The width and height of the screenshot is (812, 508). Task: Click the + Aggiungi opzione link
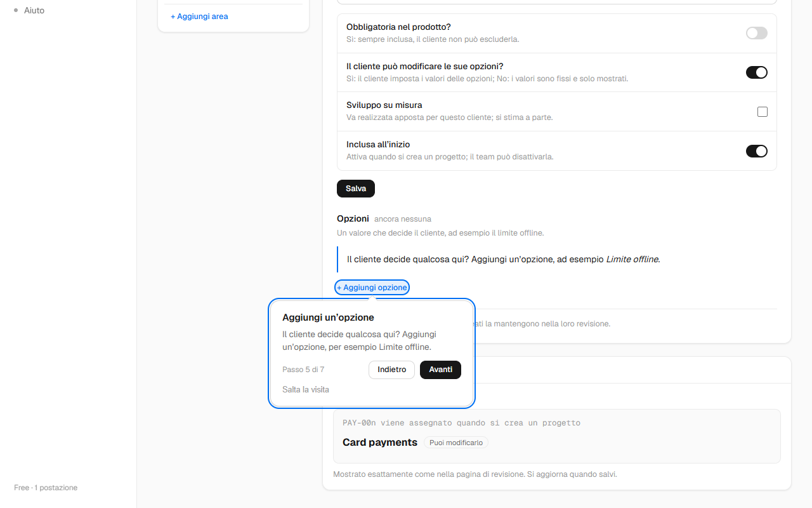[x=372, y=288]
